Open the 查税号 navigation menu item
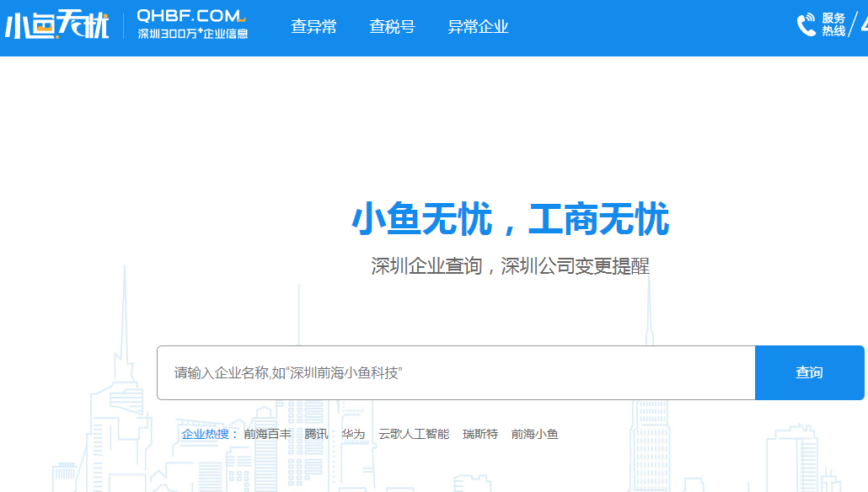The width and height of the screenshot is (868, 492). pos(391,26)
